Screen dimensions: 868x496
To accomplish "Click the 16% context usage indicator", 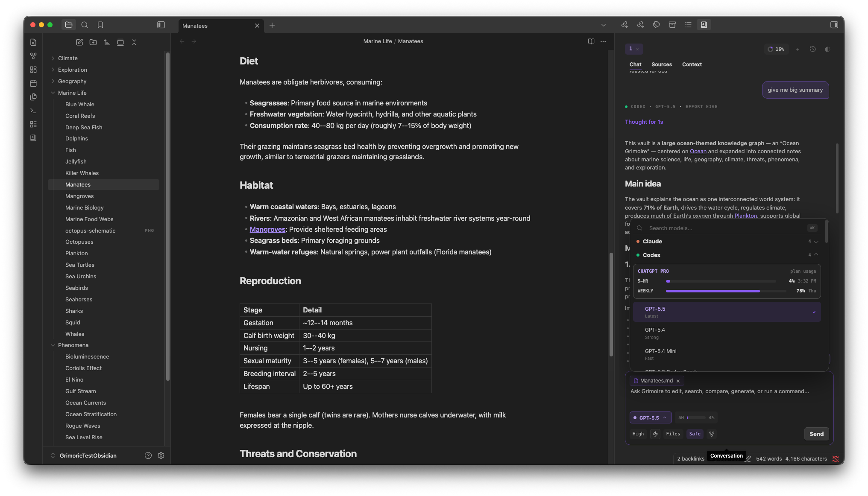I will pos(776,49).
